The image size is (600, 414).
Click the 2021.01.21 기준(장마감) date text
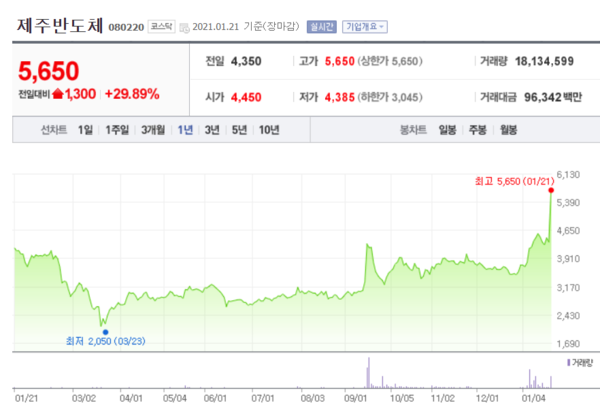coord(246,26)
